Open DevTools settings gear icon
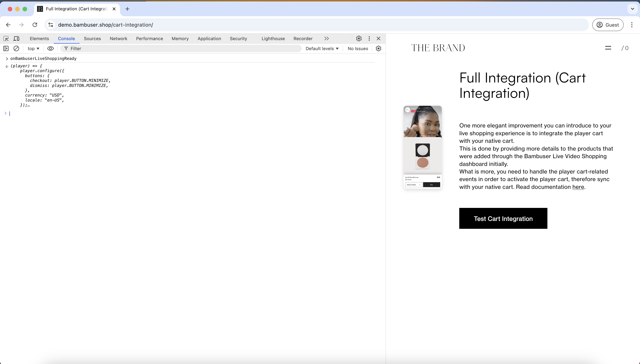 coord(359,38)
